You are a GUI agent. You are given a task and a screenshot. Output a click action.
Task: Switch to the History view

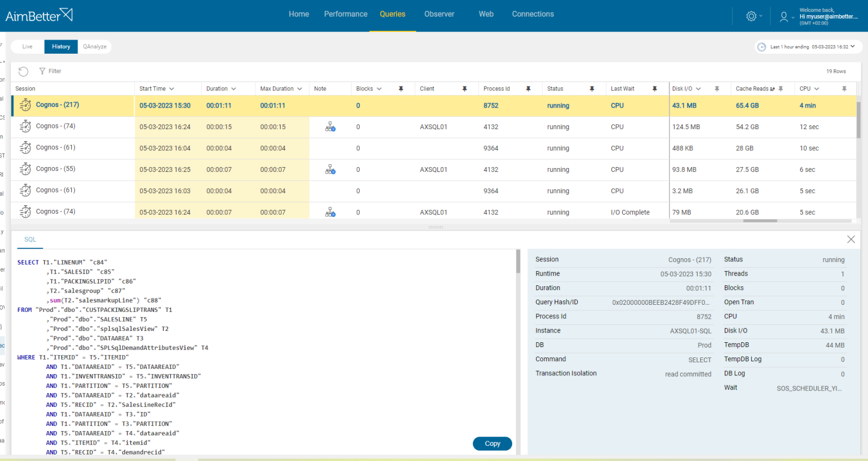coord(61,47)
